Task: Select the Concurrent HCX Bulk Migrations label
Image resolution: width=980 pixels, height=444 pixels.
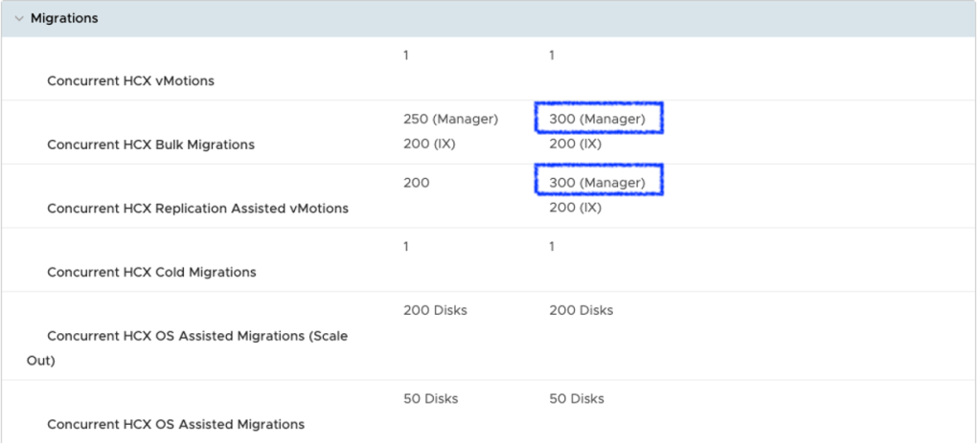Action: coord(150,144)
